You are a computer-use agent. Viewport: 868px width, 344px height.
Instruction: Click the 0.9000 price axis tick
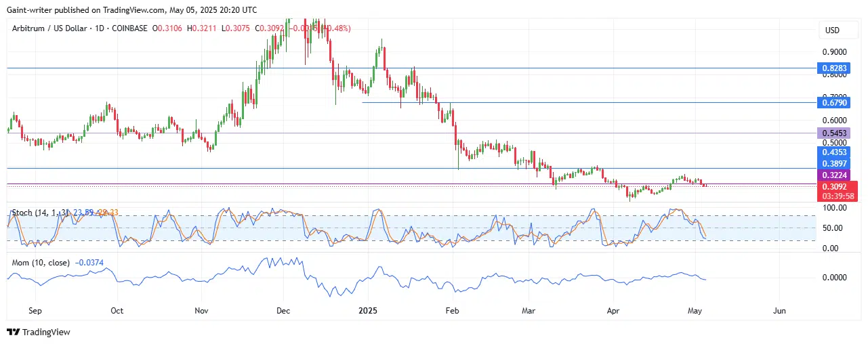tap(835, 51)
